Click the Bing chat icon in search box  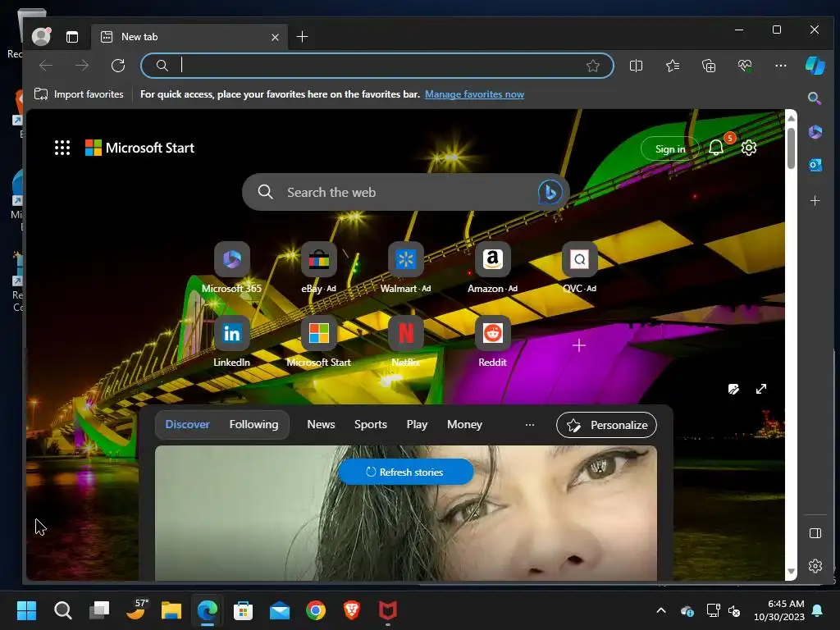(550, 192)
